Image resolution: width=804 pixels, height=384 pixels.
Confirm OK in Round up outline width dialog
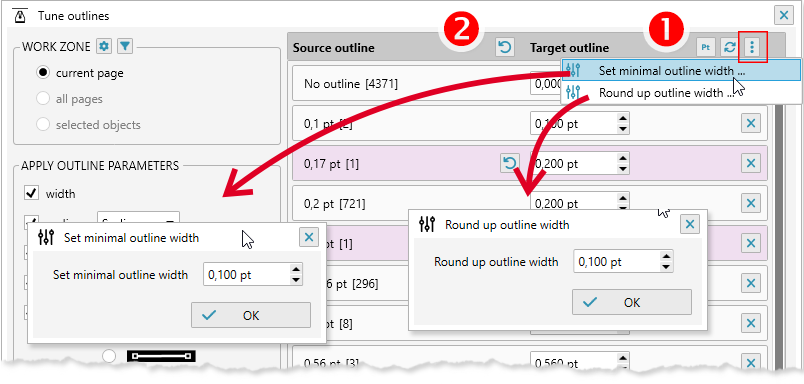click(632, 302)
